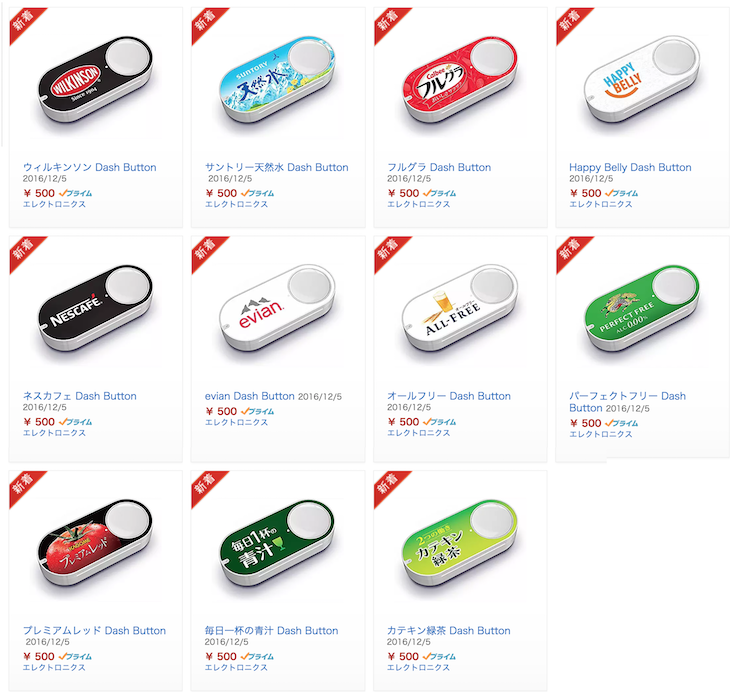Select the Calbee フルグラ button image

click(460, 79)
